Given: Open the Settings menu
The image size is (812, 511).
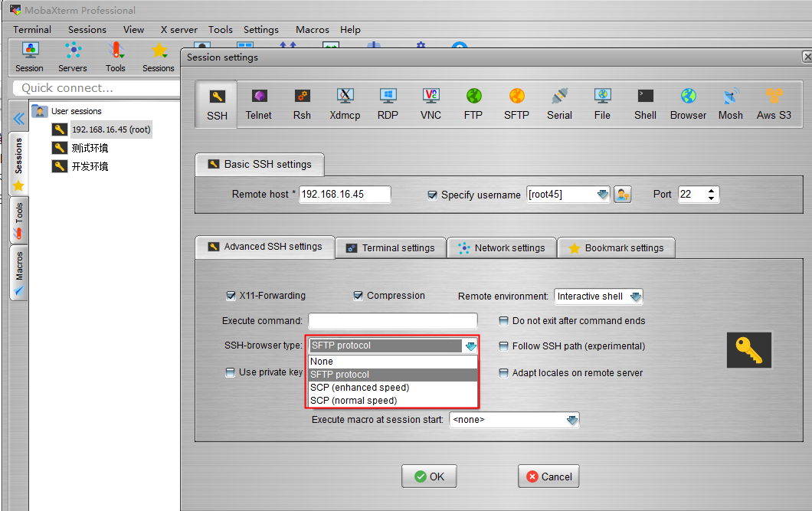Looking at the screenshot, I should point(260,30).
